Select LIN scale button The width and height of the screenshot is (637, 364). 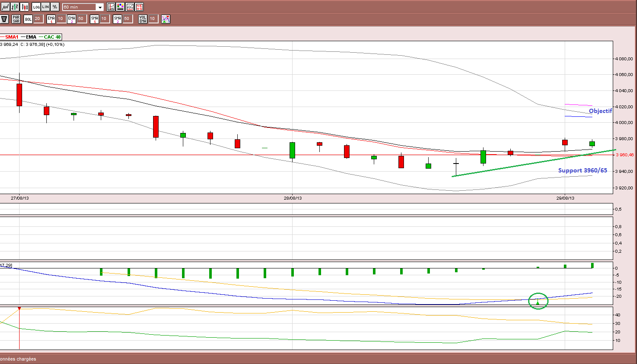coord(45,7)
